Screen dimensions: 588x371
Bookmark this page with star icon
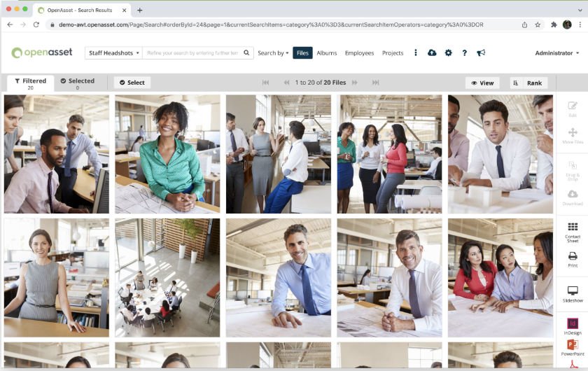pos(538,24)
